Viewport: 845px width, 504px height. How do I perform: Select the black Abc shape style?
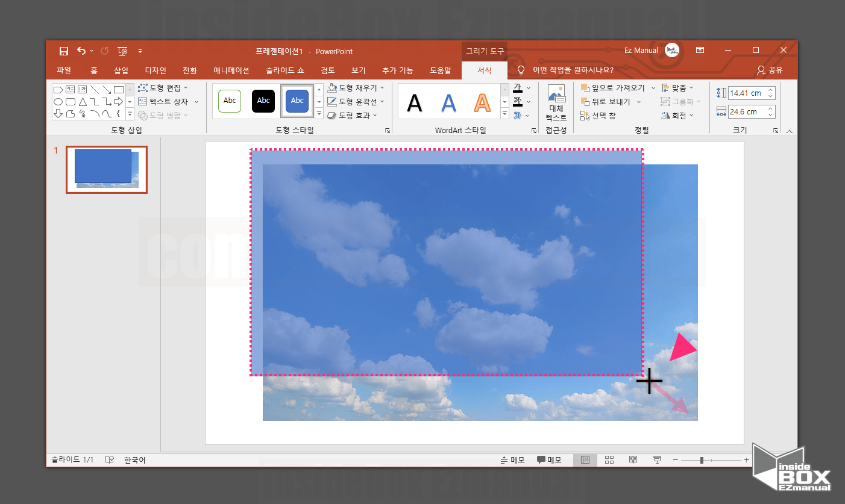tap(263, 101)
